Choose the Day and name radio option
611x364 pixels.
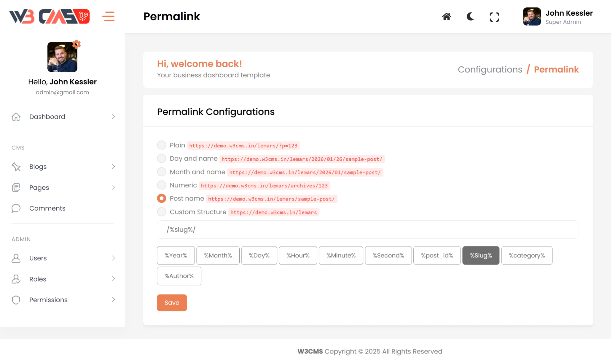coord(162,158)
